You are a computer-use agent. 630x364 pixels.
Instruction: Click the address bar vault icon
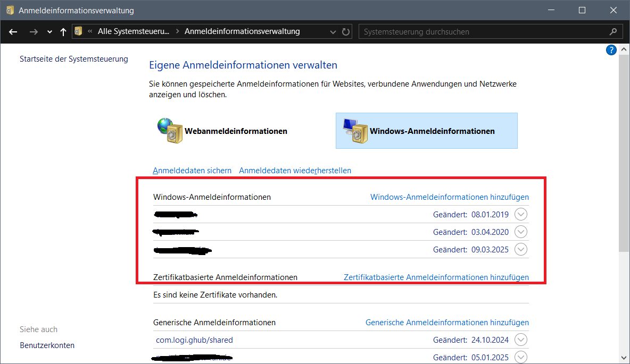78,31
